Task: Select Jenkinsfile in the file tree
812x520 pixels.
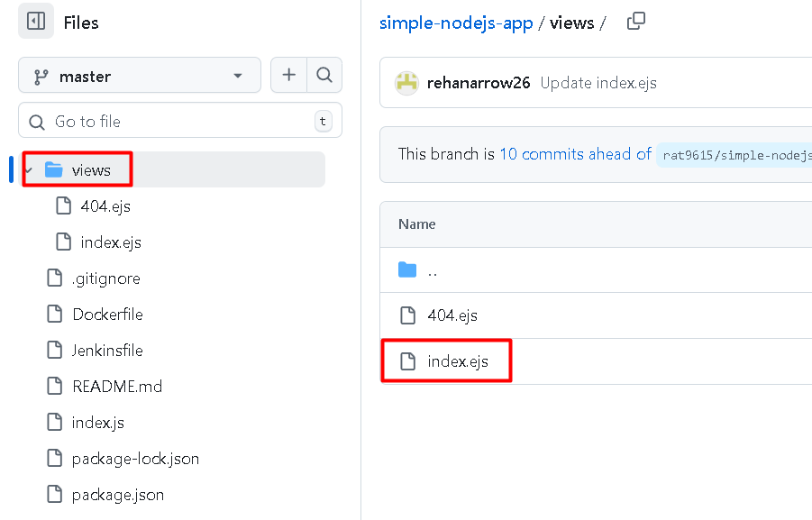Action: click(x=107, y=351)
